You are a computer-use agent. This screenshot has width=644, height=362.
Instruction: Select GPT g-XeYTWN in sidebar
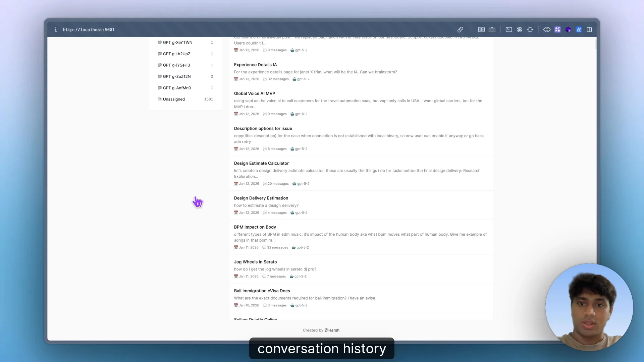coord(177,43)
